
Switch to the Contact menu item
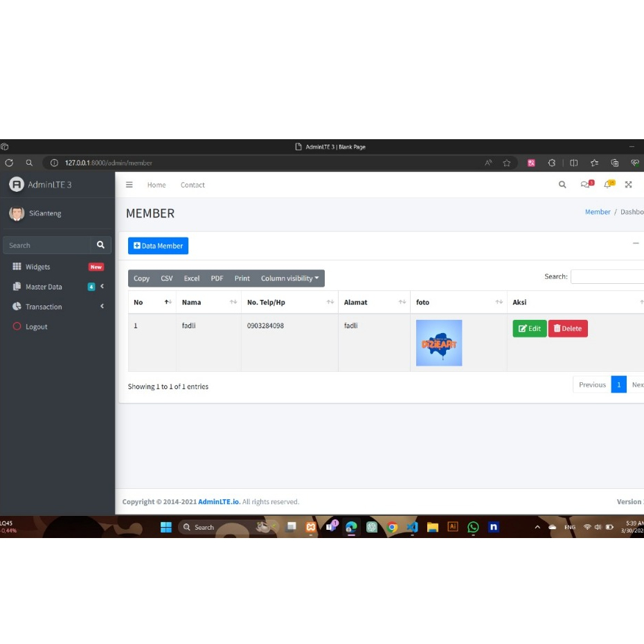193,185
